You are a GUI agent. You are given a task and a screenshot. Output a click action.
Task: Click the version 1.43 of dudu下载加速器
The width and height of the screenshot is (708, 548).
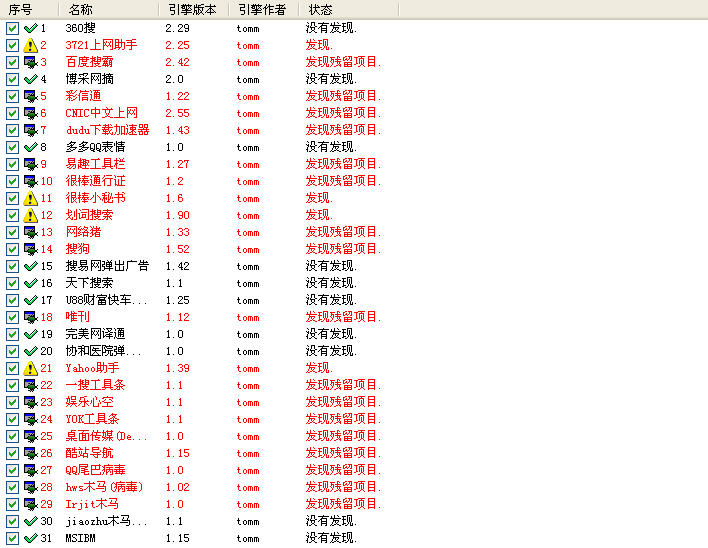(x=177, y=130)
